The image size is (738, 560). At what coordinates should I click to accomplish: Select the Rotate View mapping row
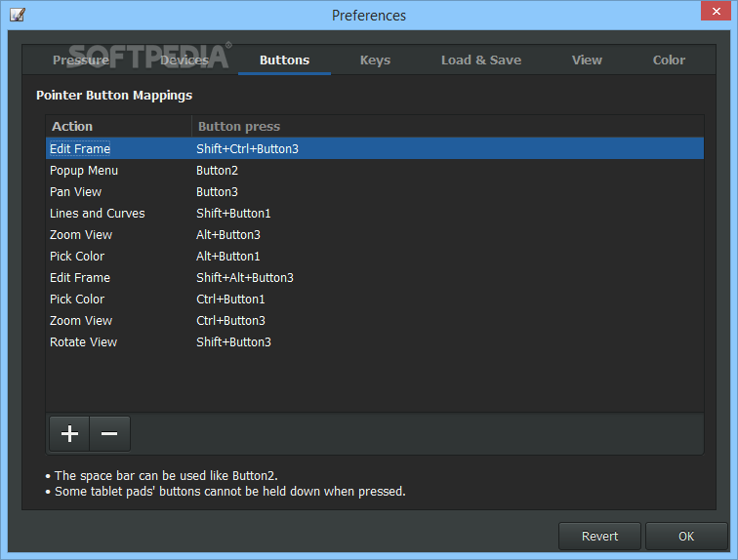coord(84,342)
